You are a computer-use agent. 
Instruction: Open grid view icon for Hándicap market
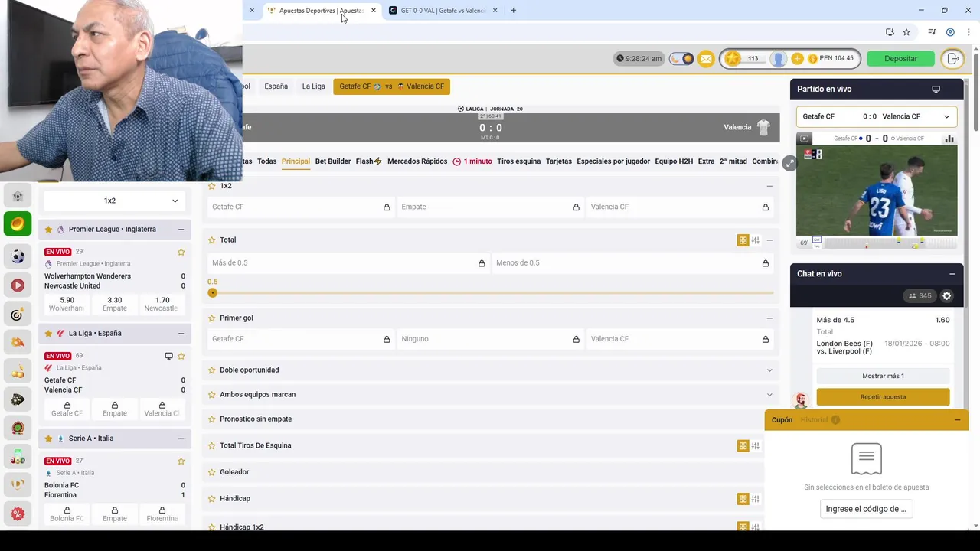[x=743, y=499]
